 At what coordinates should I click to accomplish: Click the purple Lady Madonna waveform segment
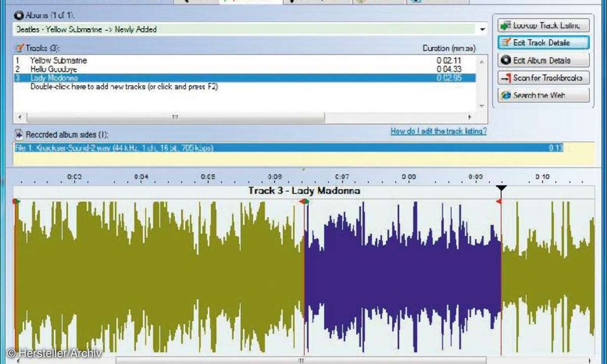[x=403, y=277]
